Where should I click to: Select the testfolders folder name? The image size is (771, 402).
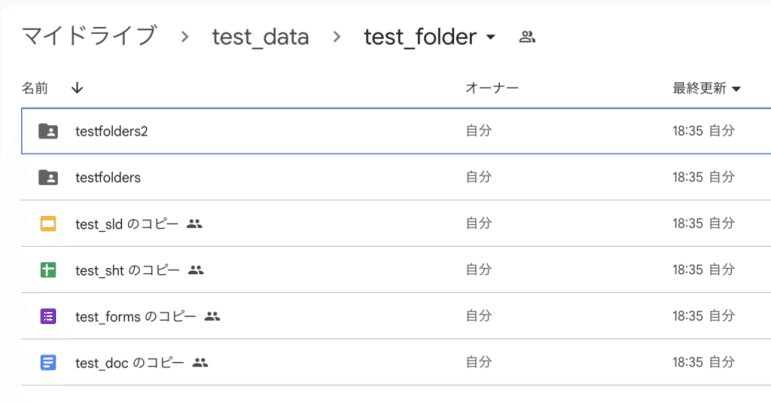coord(108,177)
